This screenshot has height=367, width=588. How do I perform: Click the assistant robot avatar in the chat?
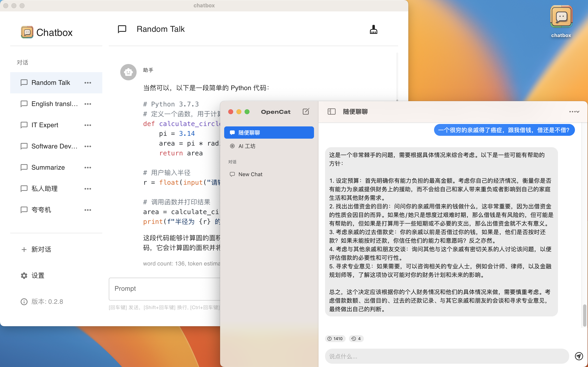point(128,72)
